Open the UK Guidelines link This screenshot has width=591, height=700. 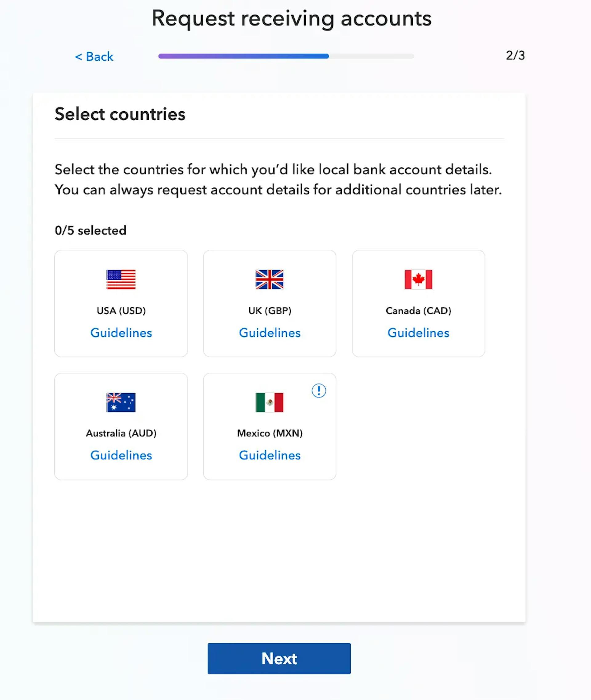pyautogui.click(x=269, y=333)
